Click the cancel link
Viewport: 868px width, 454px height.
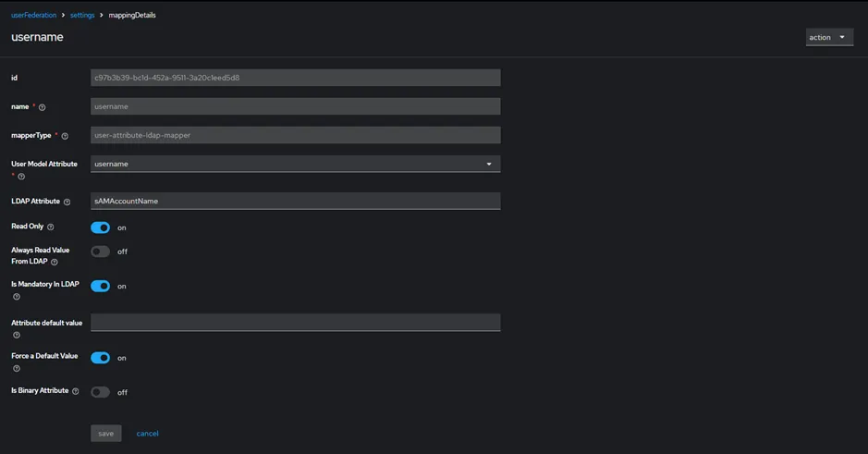coord(147,434)
